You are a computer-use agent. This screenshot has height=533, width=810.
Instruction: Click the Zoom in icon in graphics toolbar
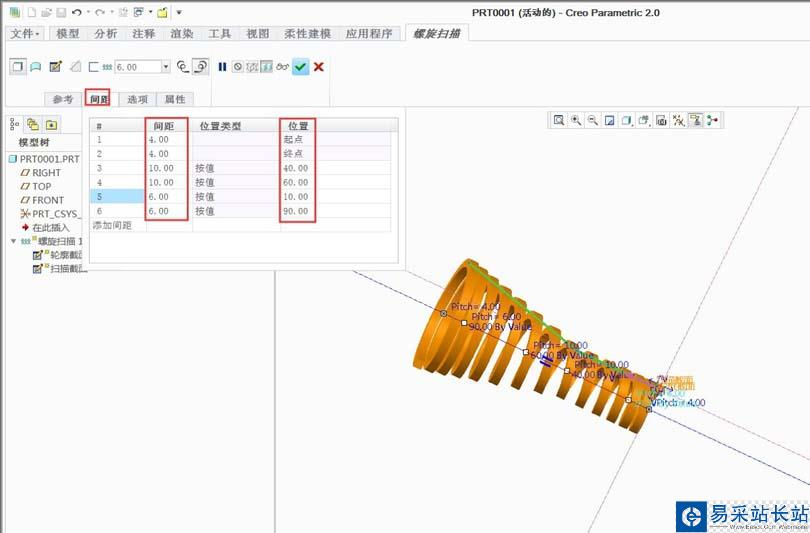coord(575,120)
